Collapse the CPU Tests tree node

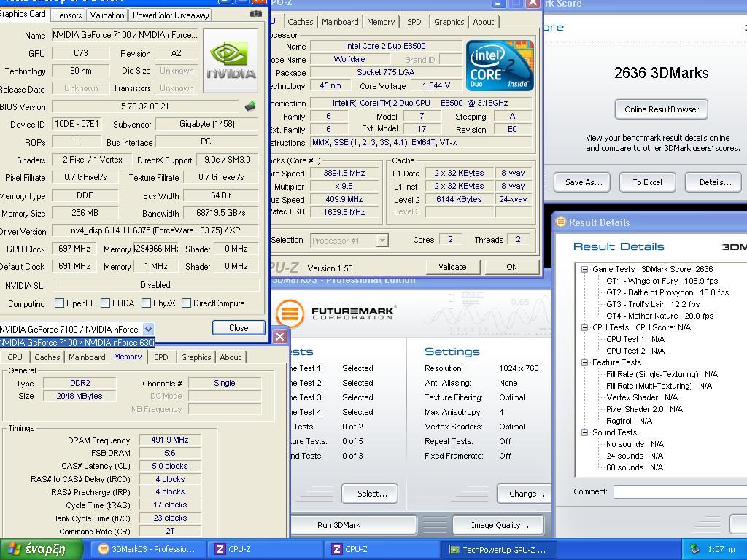point(584,327)
